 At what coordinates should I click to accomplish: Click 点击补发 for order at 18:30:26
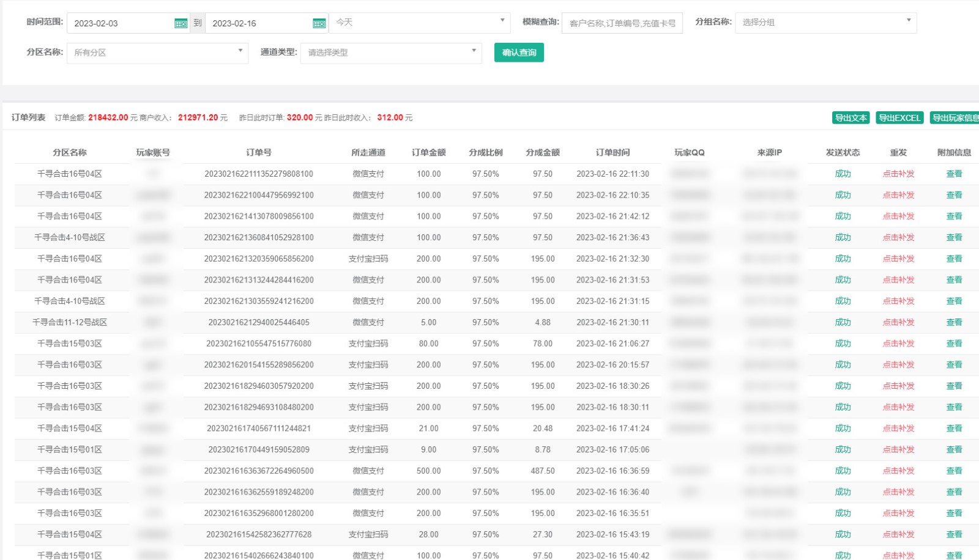(x=898, y=386)
